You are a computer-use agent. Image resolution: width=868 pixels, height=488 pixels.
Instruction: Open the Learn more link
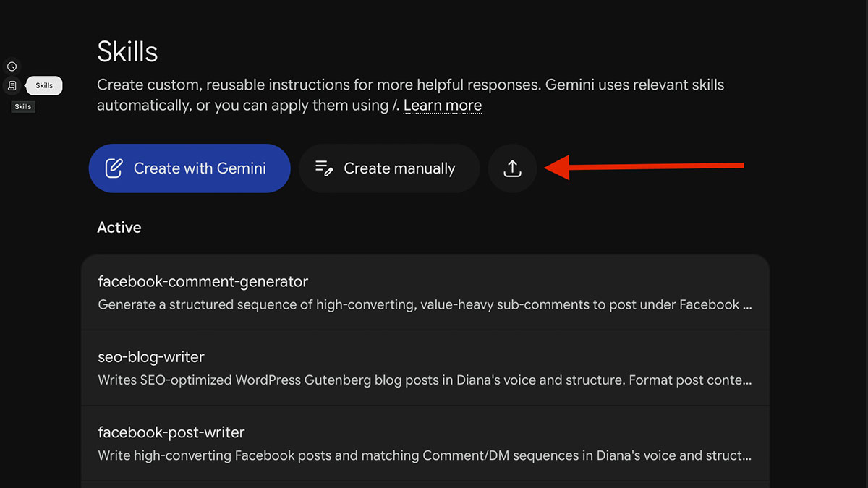click(x=443, y=106)
